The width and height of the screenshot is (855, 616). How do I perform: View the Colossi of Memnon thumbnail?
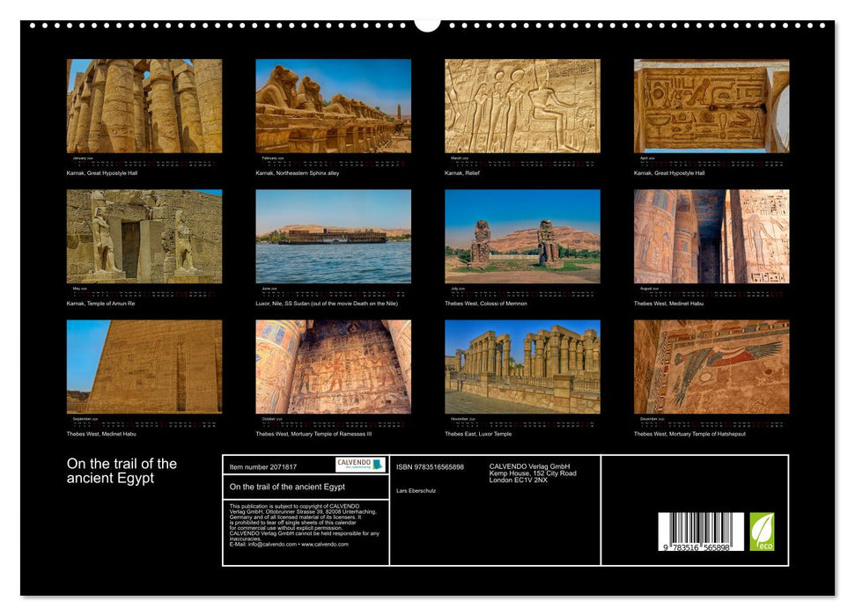[x=522, y=235]
